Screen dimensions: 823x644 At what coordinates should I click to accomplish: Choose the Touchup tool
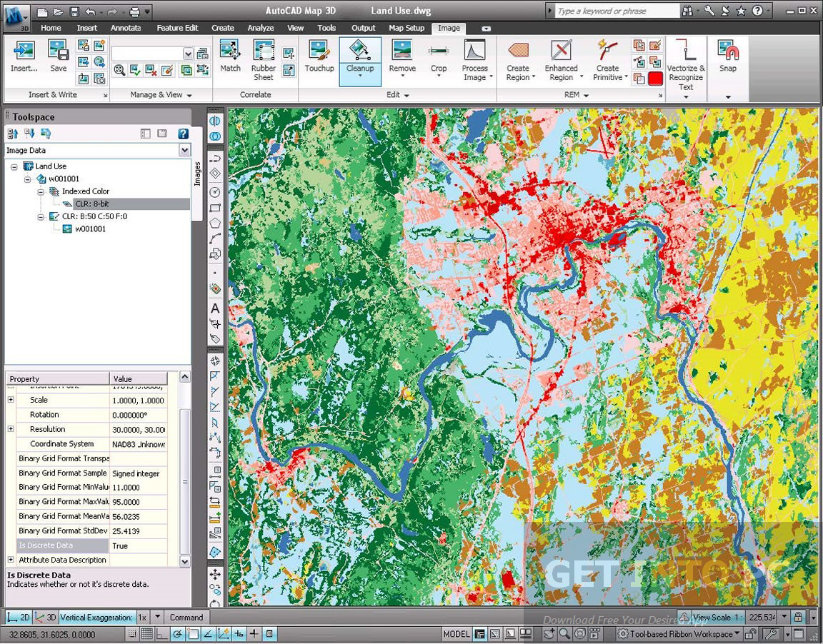click(319, 56)
